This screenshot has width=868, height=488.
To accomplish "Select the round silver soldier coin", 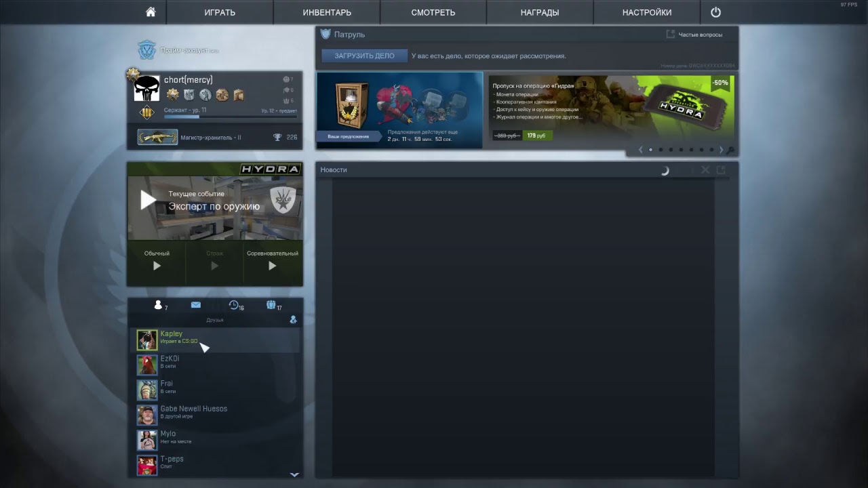I will tap(205, 95).
